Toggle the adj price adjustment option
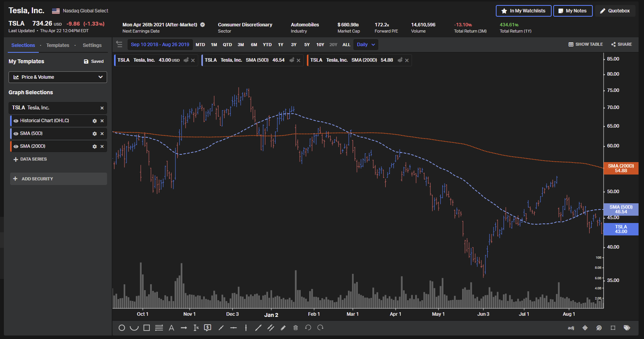Screen dimensions: 644x339 [x=571, y=328]
